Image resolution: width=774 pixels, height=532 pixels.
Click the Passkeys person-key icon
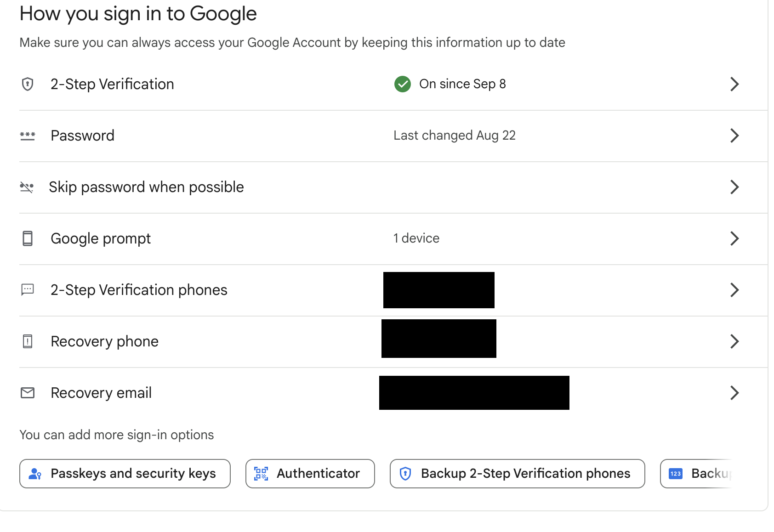coord(35,474)
